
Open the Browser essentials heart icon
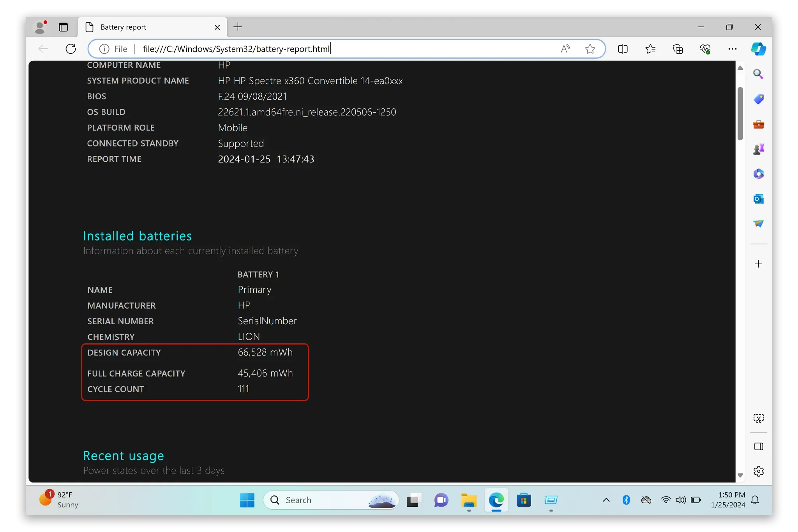click(x=705, y=49)
